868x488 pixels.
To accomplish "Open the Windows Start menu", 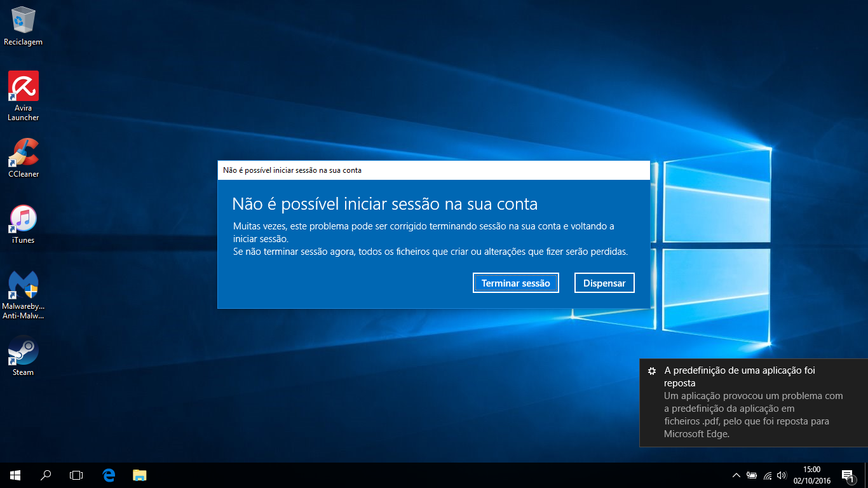I will 15,475.
